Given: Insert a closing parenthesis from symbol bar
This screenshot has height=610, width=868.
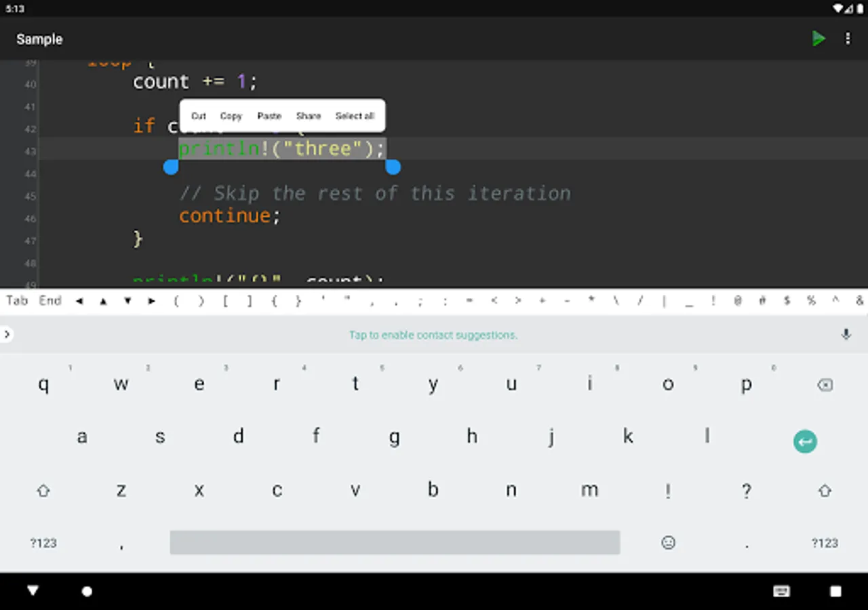Looking at the screenshot, I should tap(201, 301).
